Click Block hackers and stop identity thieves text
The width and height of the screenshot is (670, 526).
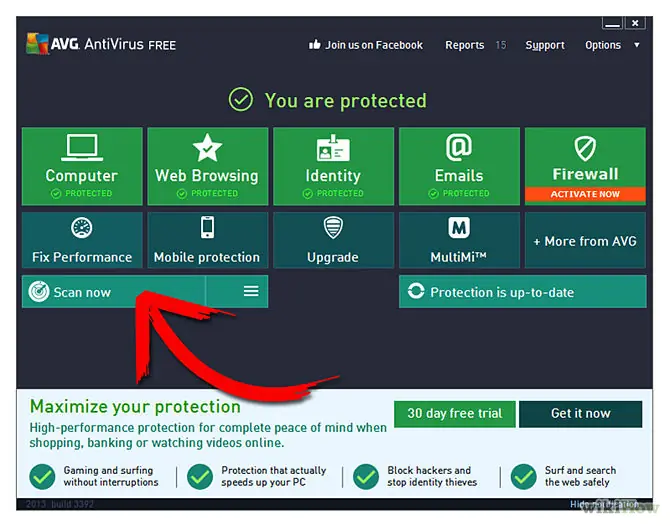432,476
